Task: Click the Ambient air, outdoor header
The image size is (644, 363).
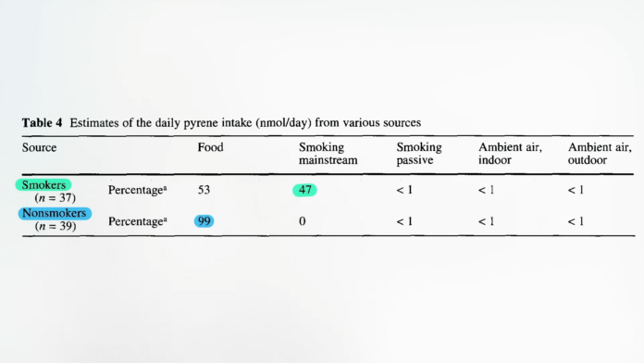Action: click(x=600, y=154)
